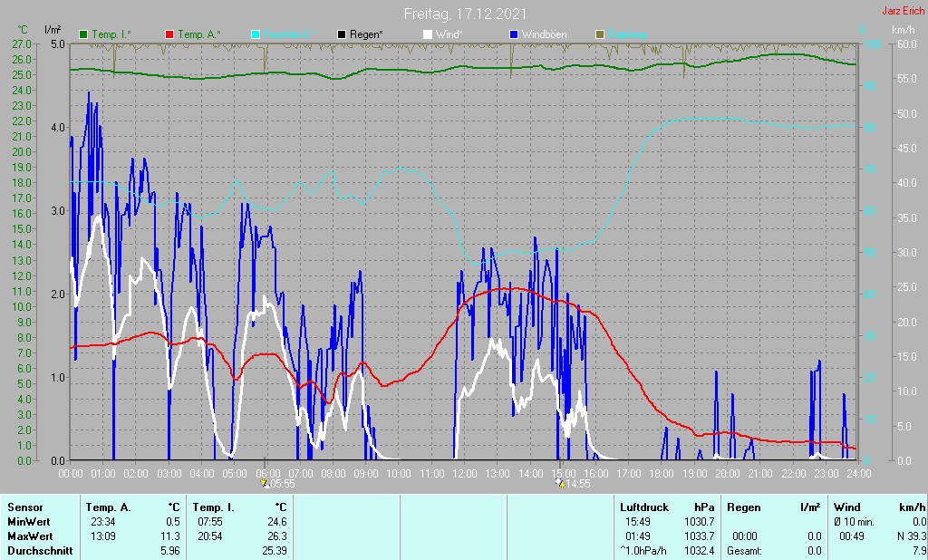Image resolution: width=928 pixels, height=560 pixels.
Task: Select the cyan Feuchte A. legend square
Action: (255, 34)
